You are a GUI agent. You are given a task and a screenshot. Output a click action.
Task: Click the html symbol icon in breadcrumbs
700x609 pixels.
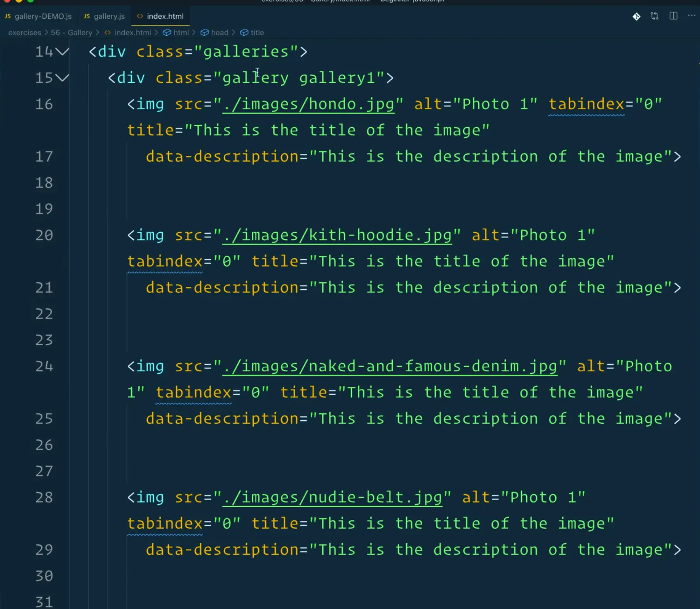tap(167, 33)
